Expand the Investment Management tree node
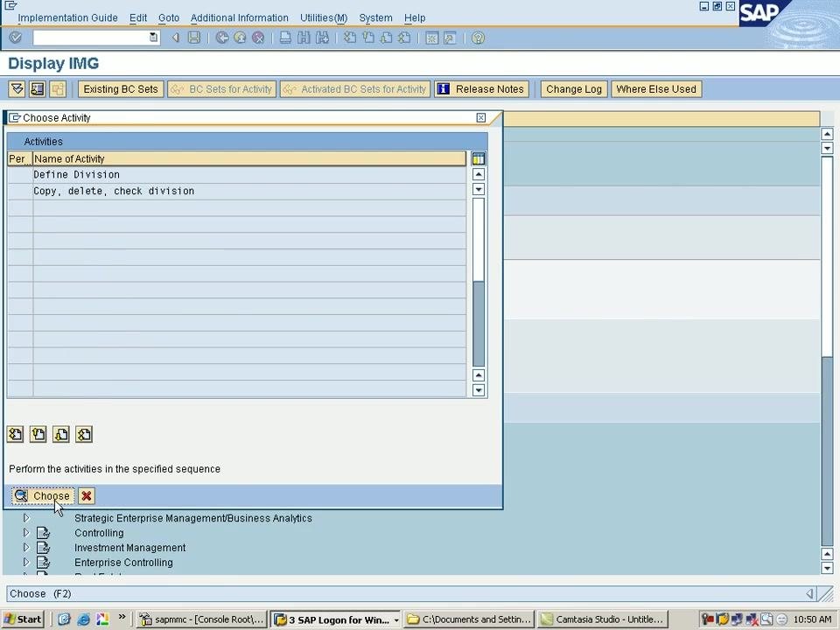The image size is (840, 630). (x=25, y=548)
